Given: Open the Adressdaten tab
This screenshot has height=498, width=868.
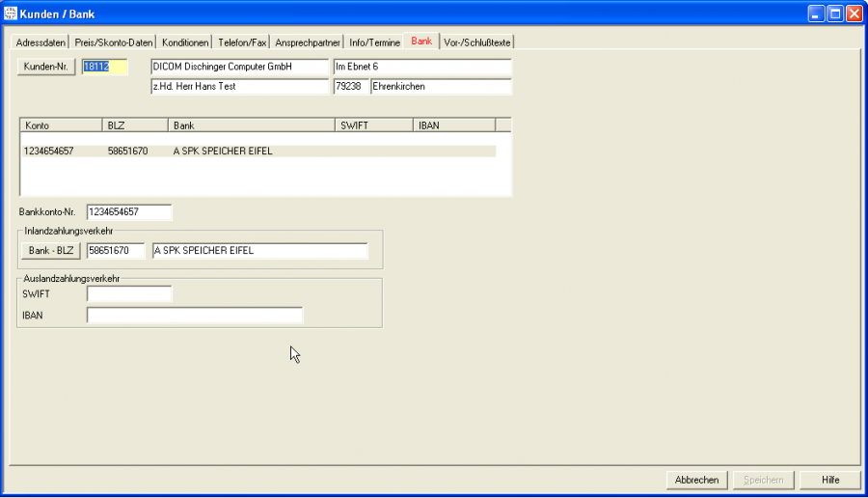Looking at the screenshot, I should tap(41, 42).
